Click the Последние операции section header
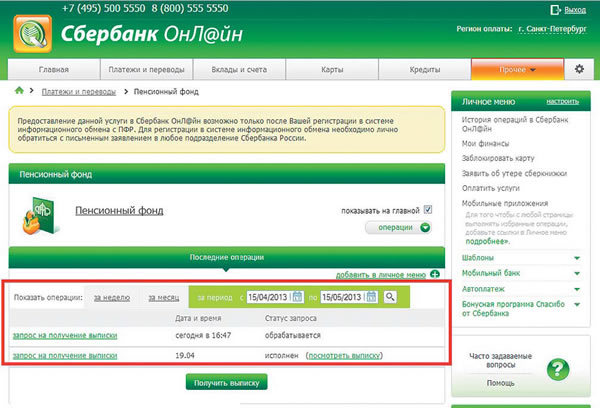Viewport: 600px width, 408px height. [227, 257]
